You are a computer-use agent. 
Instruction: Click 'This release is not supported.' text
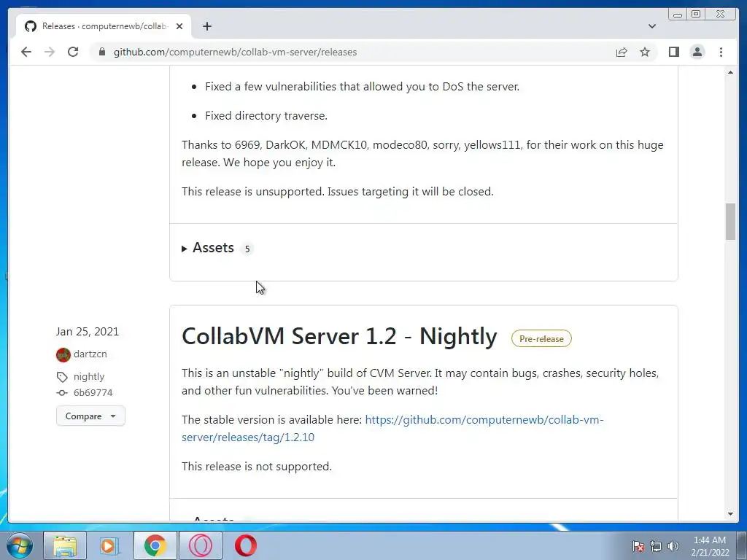(256, 466)
